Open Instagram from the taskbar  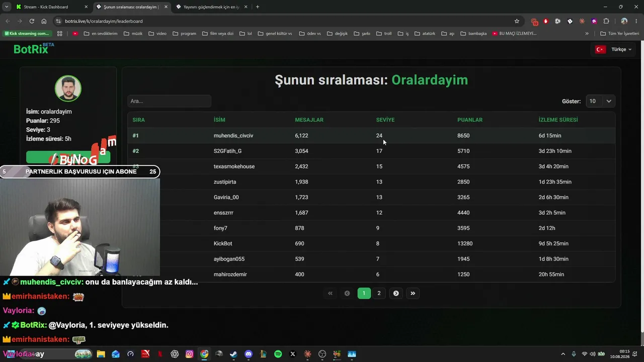pyautogui.click(x=189, y=354)
